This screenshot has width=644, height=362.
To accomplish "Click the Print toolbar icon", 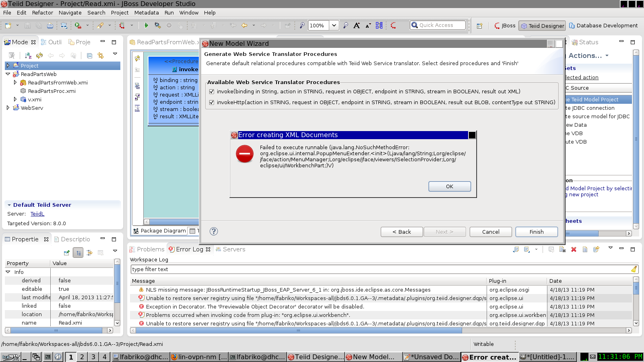I will [50, 25].
